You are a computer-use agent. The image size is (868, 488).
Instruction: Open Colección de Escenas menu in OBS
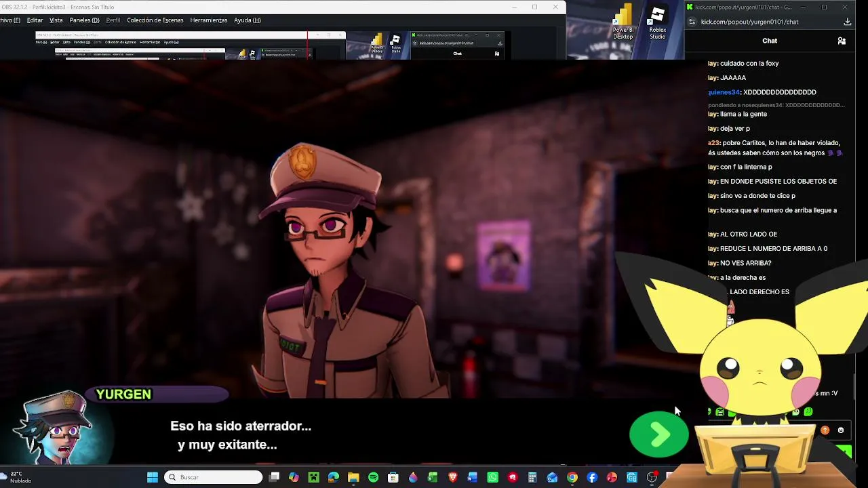click(155, 20)
